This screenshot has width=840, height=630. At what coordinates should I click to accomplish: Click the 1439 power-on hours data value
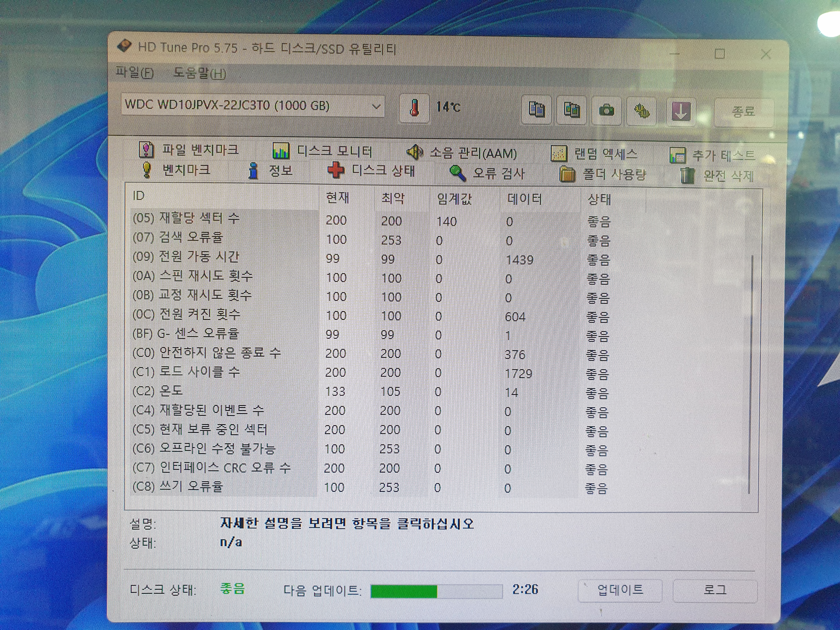point(520,260)
